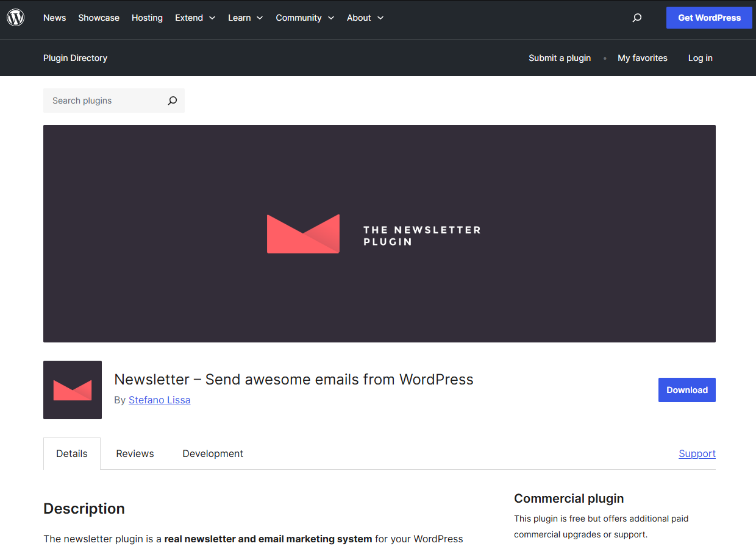Viewport: 756px width, 549px height.
Task: Open the Hosting menu item
Action: [147, 18]
